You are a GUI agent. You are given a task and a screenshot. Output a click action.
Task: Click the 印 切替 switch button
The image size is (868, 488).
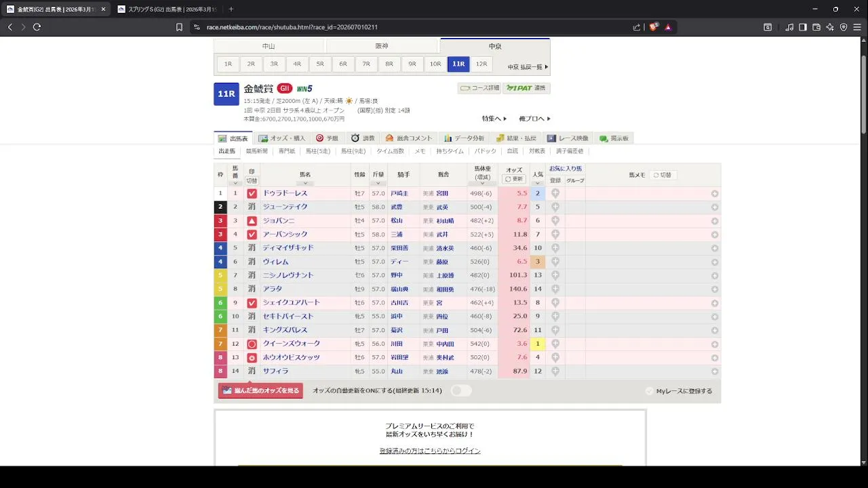click(252, 181)
